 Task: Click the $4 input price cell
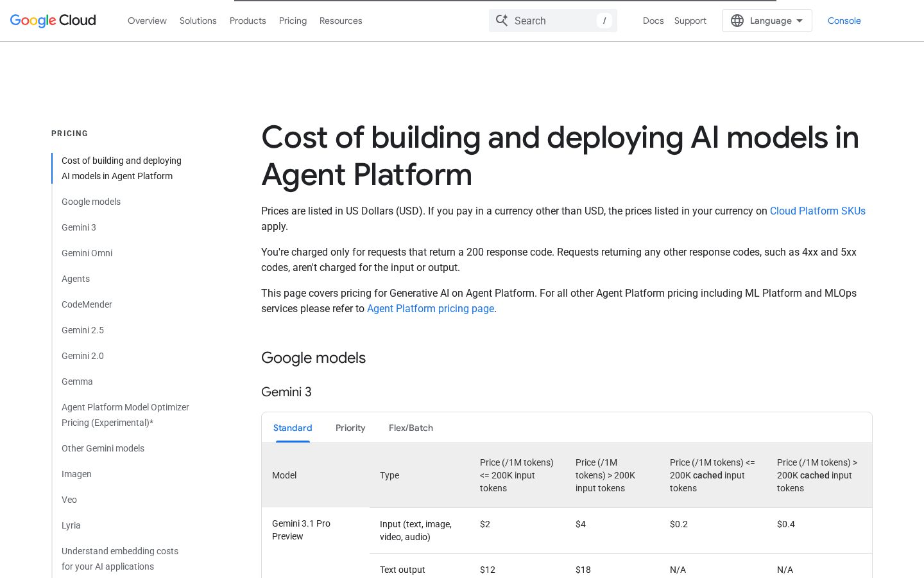581,524
